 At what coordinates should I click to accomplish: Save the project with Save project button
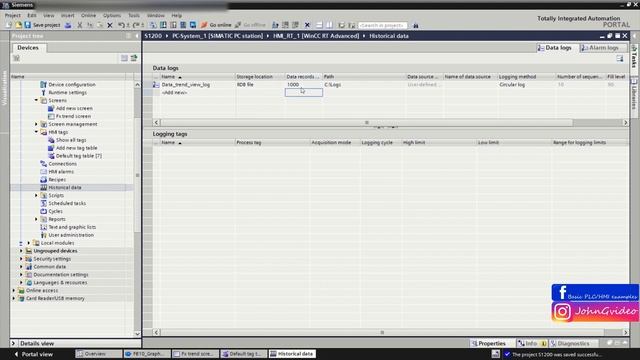pos(42,25)
